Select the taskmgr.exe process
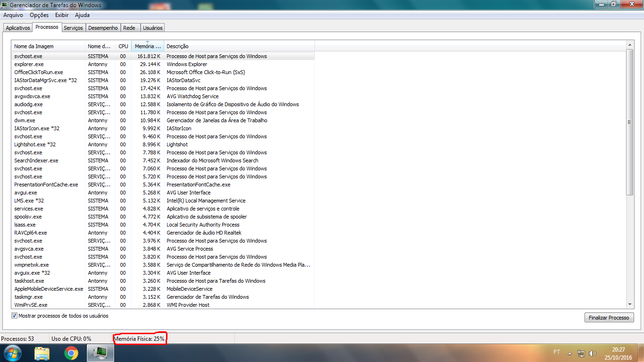 pyautogui.click(x=163, y=297)
